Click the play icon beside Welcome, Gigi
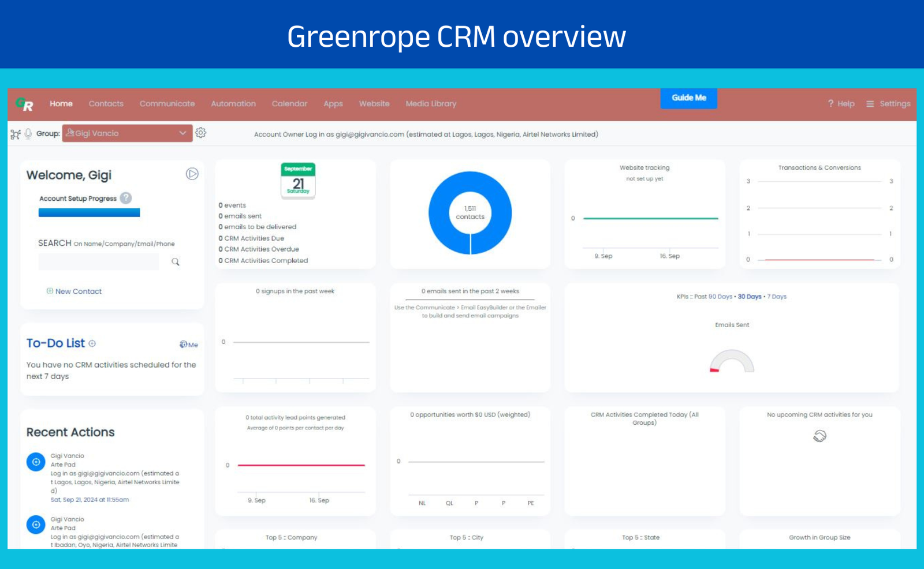The image size is (924, 569). coord(192,174)
